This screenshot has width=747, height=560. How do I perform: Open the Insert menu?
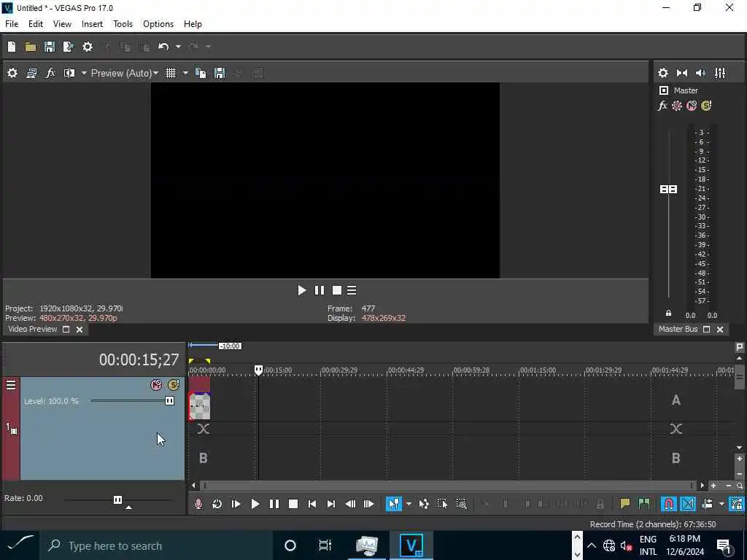pos(92,24)
